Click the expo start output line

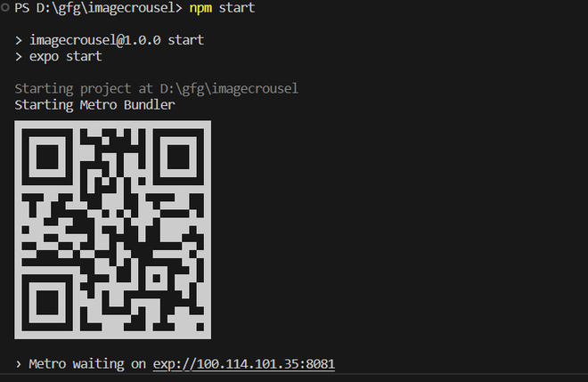[x=66, y=57]
